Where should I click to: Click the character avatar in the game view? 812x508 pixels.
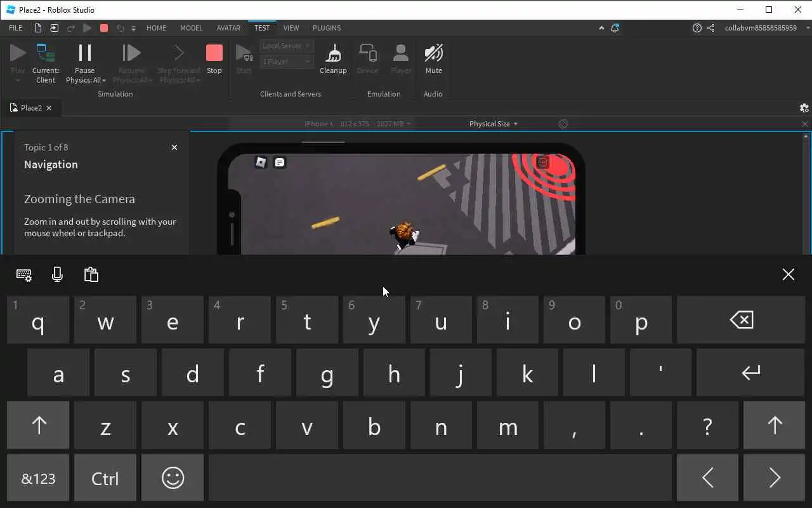coord(404,236)
